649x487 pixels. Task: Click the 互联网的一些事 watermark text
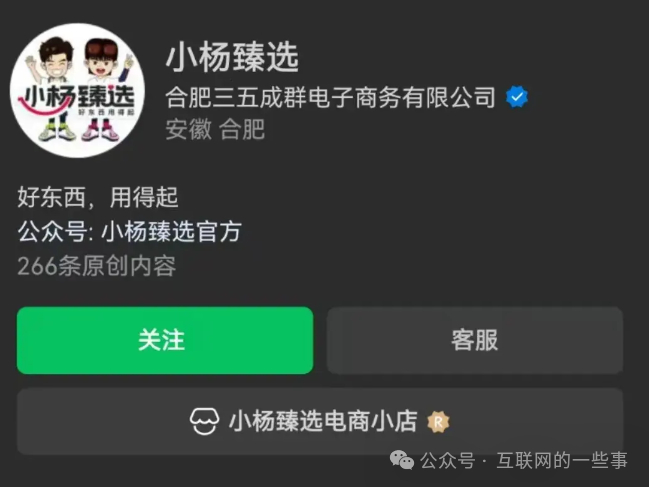[562, 461]
